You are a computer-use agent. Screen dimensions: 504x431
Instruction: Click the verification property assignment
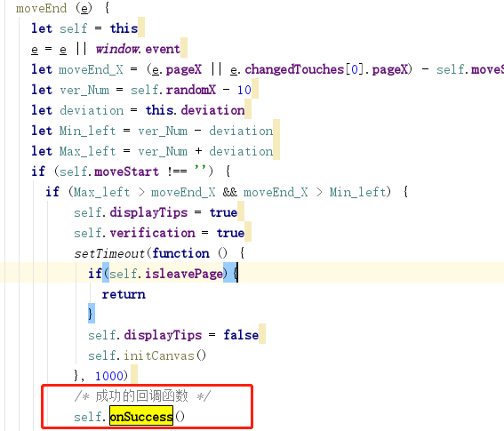(152, 233)
